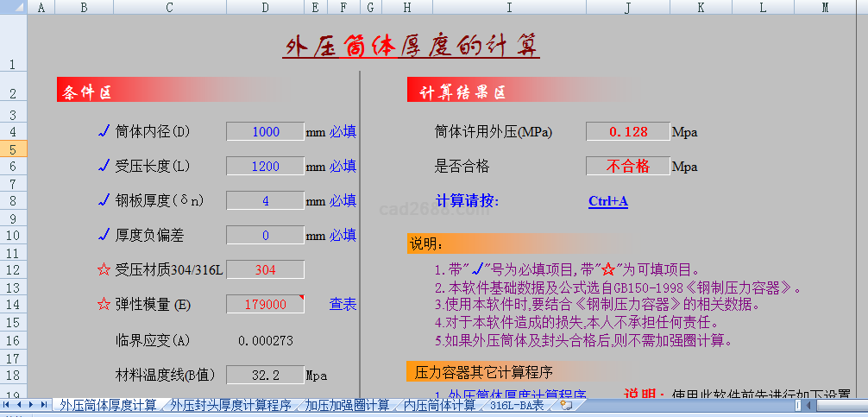Viewport: 868px width, 417px height.
Task: Select row header 14
Action: (x=13, y=305)
